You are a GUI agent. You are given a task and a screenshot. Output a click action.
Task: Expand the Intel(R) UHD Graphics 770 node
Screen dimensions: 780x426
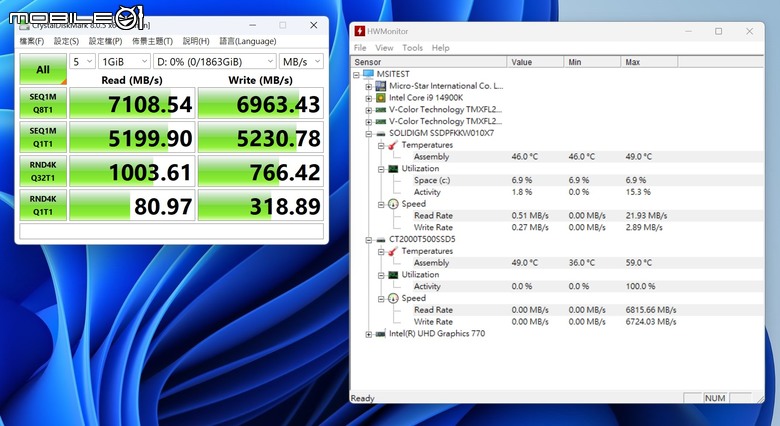369,334
